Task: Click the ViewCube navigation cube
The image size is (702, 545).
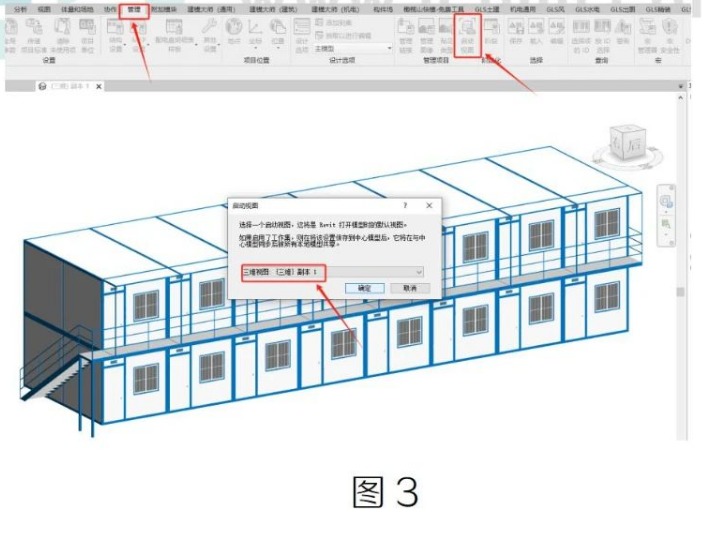Action: 628,143
